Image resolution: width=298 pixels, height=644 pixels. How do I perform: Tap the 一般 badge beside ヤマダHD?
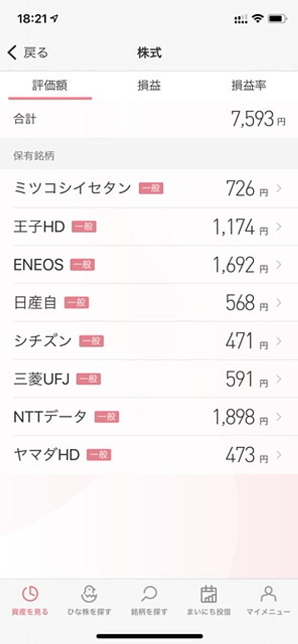point(99,455)
